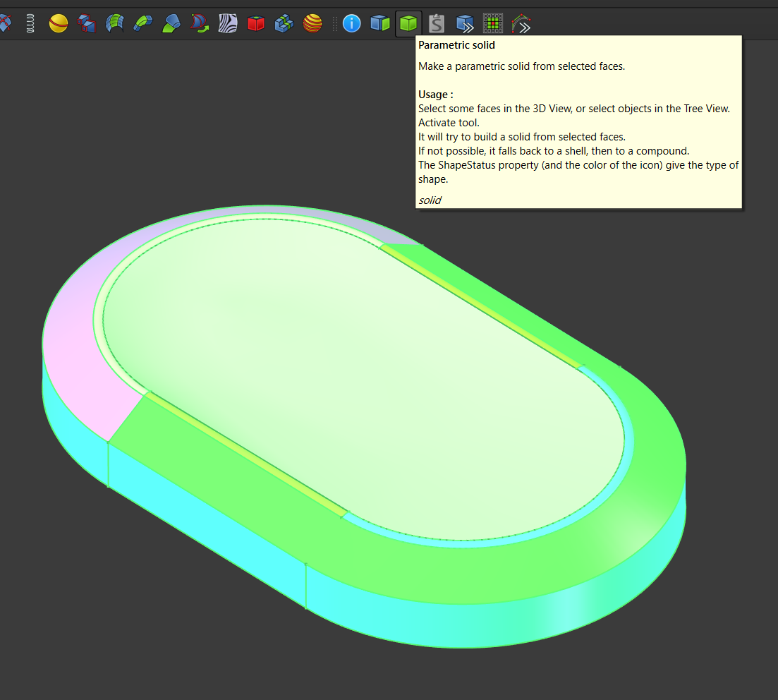Activate the zebra stripes analysis tool
Image resolution: width=778 pixels, height=700 pixels.
click(x=228, y=24)
